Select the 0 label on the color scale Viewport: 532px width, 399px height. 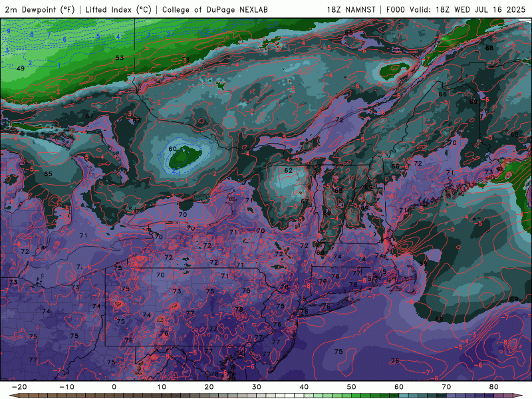click(114, 387)
